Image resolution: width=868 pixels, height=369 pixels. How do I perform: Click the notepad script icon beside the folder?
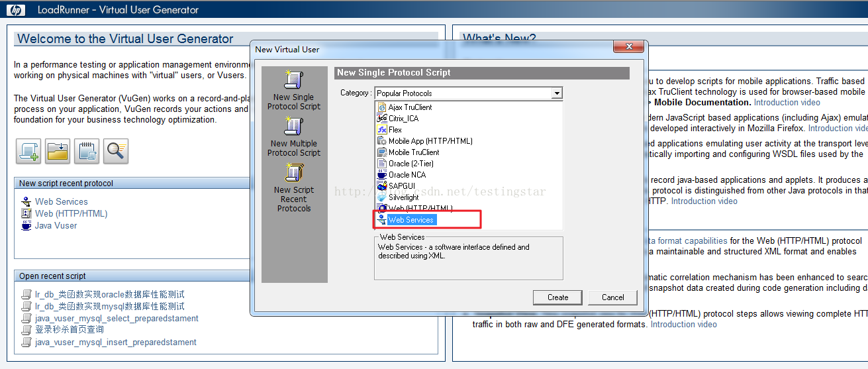[87, 152]
